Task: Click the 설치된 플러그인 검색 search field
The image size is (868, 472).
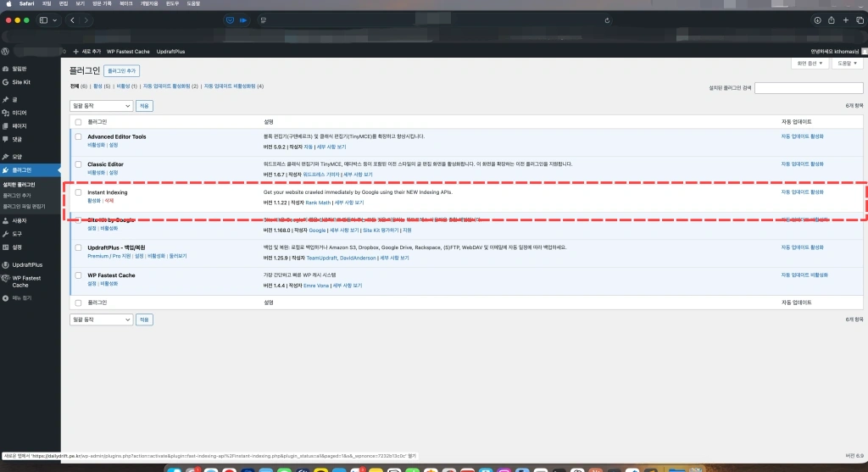Action: 808,87
